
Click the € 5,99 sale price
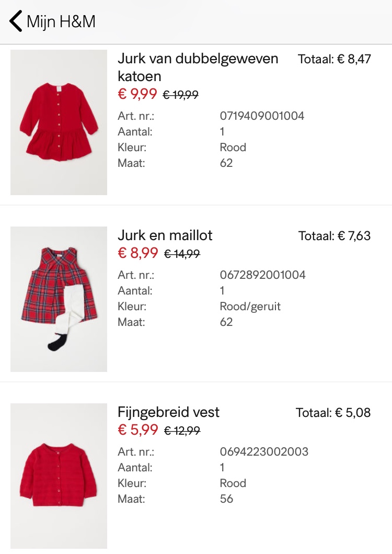(x=138, y=429)
